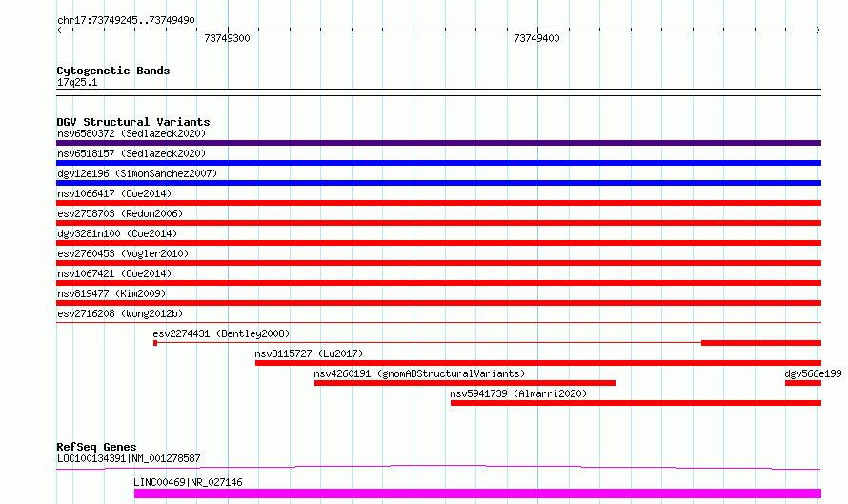Click nsv819477 (Kim2009) variant label
848x504 pixels.
point(111,293)
